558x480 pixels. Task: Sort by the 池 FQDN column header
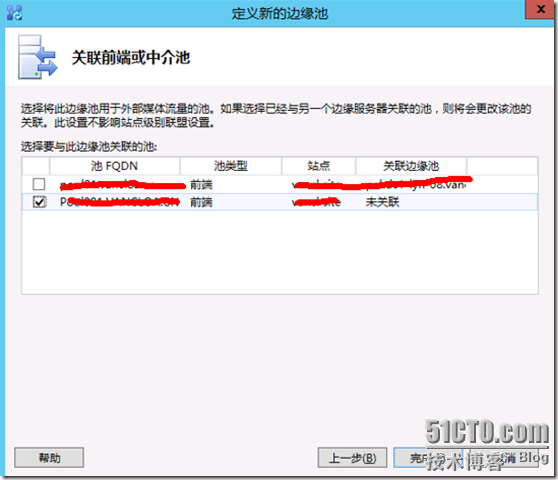(x=114, y=166)
